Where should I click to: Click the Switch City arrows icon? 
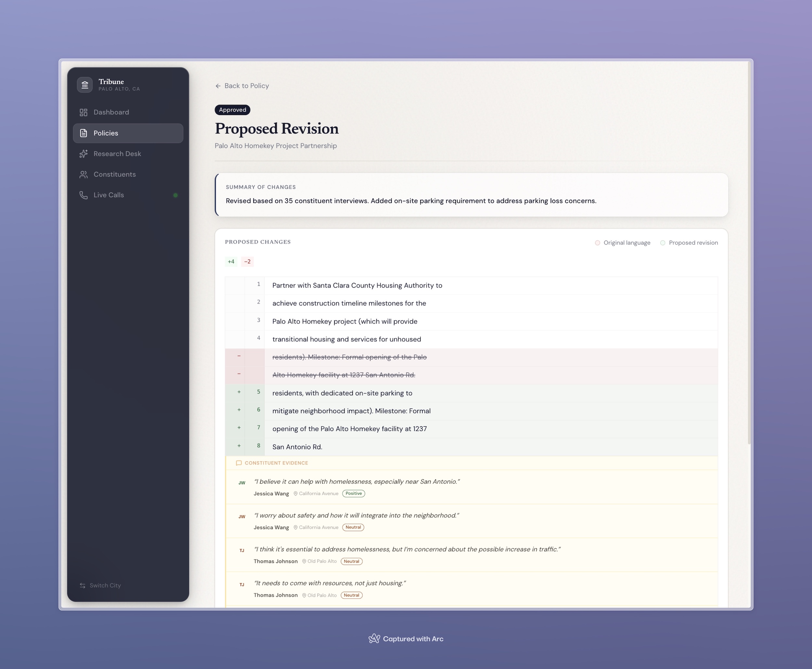coord(82,585)
